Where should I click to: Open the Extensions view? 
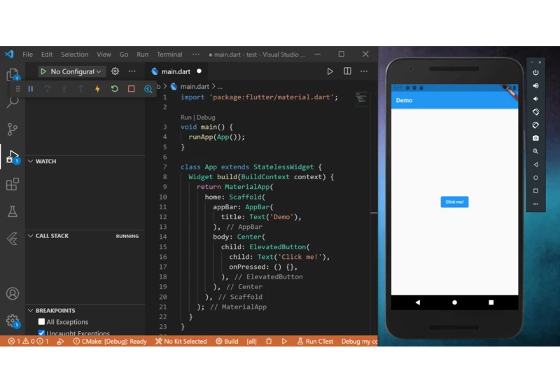click(x=12, y=184)
